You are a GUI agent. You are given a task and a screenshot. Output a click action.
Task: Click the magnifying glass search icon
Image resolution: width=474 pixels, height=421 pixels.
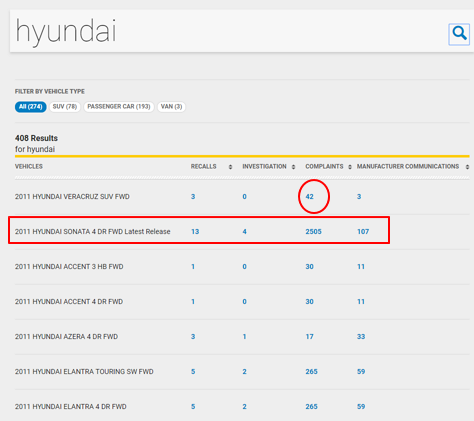459,34
